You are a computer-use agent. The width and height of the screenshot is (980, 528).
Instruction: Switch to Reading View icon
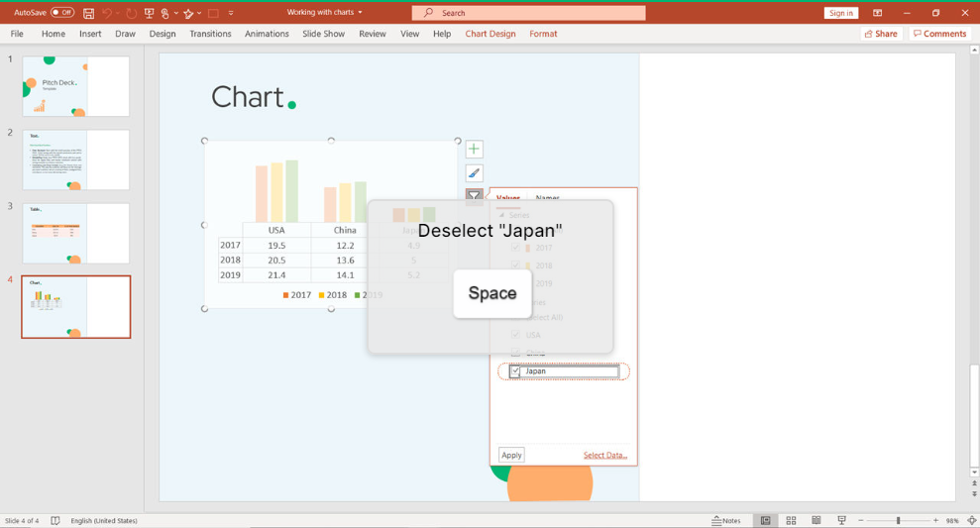coord(817,520)
